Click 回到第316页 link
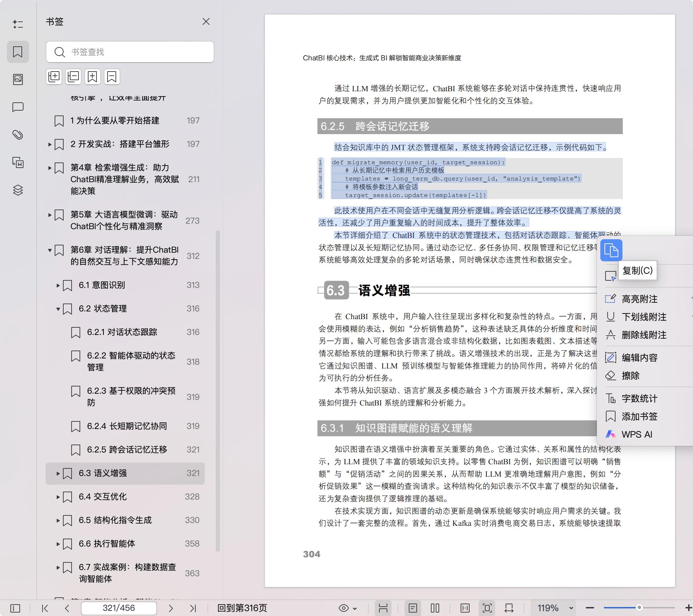Image resolution: width=693 pixels, height=616 pixels. [x=242, y=608]
